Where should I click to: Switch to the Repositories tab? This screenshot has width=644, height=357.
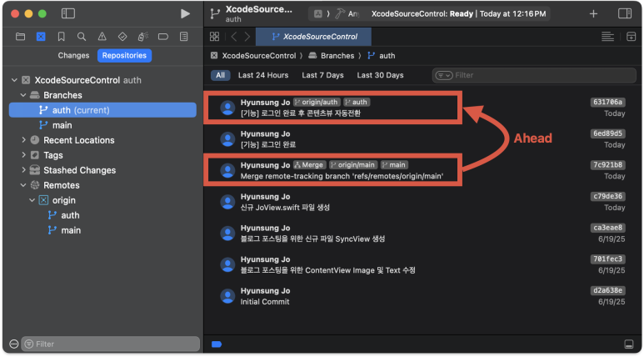click(124, 56)
